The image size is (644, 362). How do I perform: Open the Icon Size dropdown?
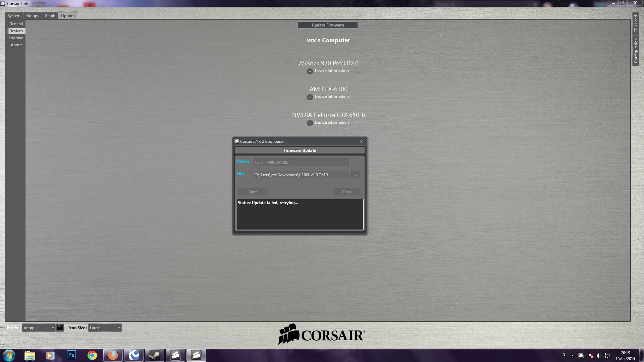pyautogui.click(x=105, y=327)
